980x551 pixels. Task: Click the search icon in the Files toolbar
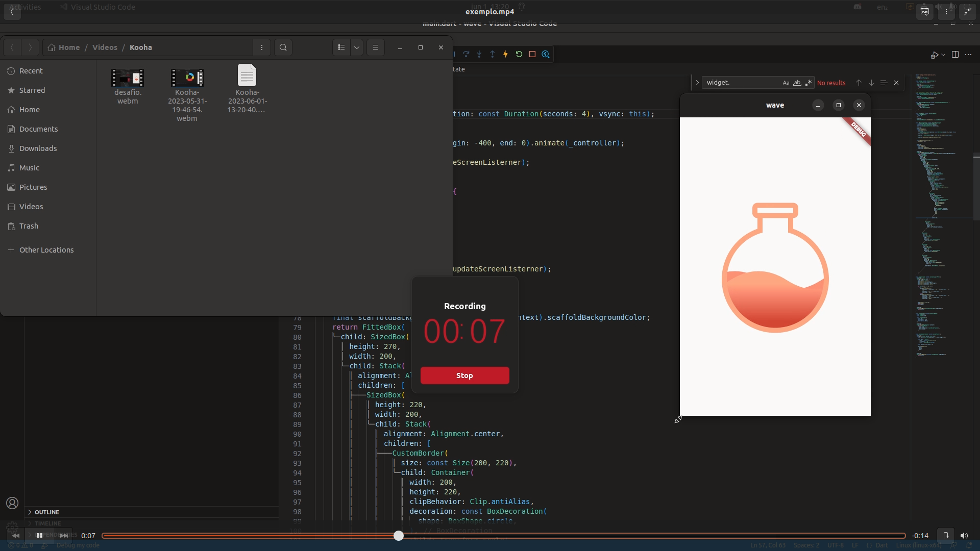pos(283,47)
